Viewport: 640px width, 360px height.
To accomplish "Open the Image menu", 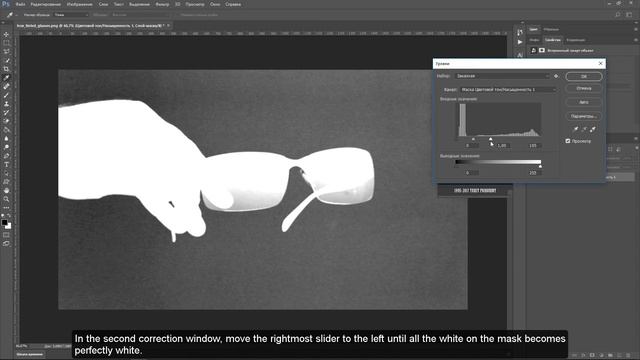I will coord(80,4).
